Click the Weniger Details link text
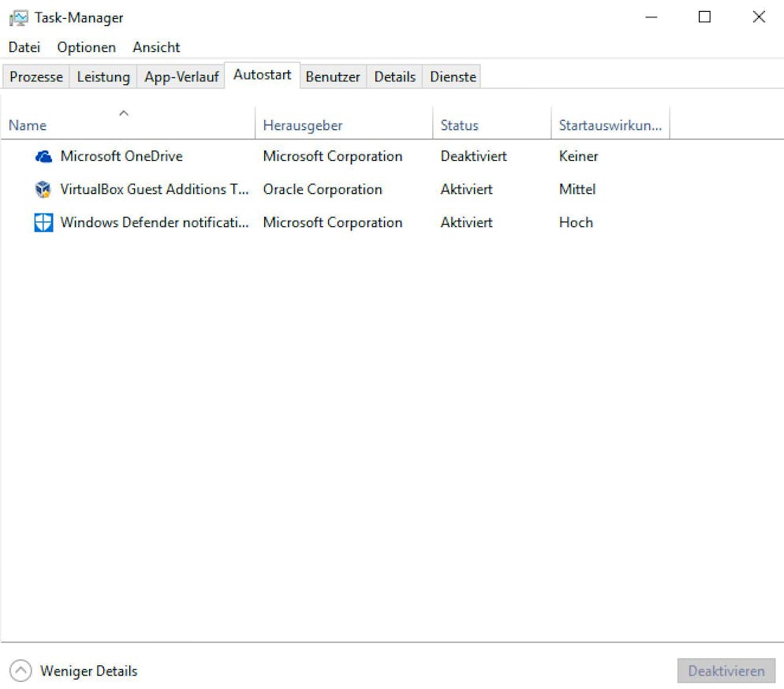Image resolution: width=784 pixels, height=689 pixels. tap(89, 671)
